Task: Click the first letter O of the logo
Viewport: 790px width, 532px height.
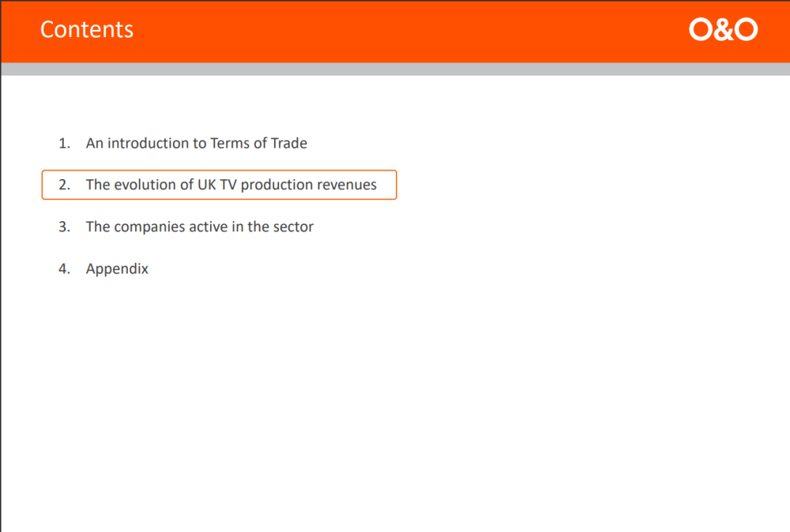Action: [x=701, y=30]
